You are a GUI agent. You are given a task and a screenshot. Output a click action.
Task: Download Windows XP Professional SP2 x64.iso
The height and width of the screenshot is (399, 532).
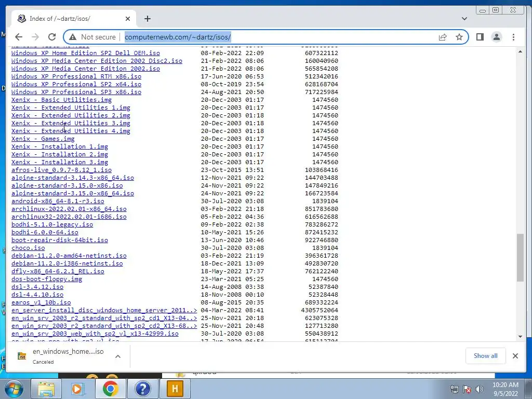[76, 84]
